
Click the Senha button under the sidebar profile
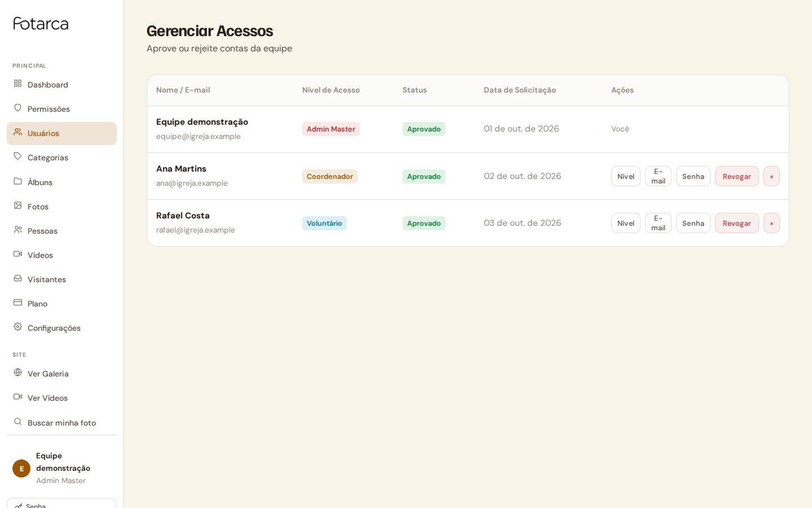(61, 503)
